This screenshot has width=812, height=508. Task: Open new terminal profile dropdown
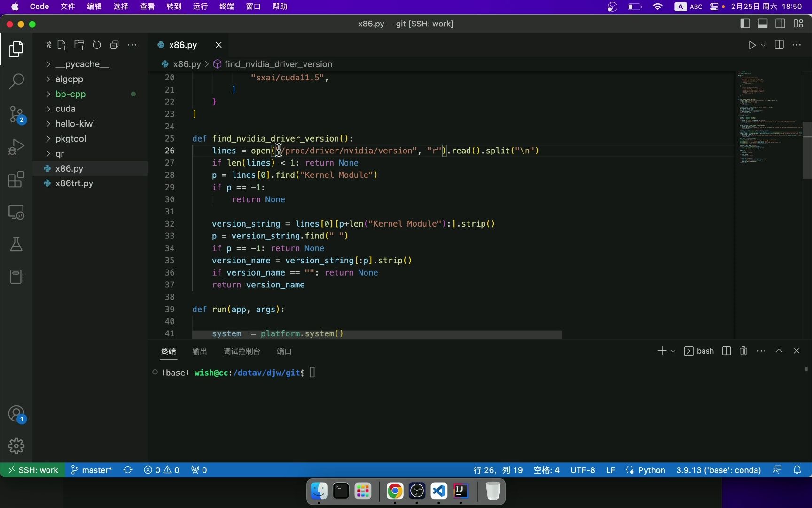pyautogui.click(x=673, y=351)
